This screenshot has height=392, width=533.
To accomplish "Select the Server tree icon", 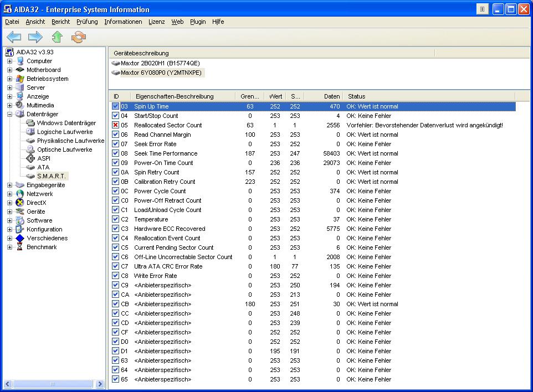I will click(20, 87).
